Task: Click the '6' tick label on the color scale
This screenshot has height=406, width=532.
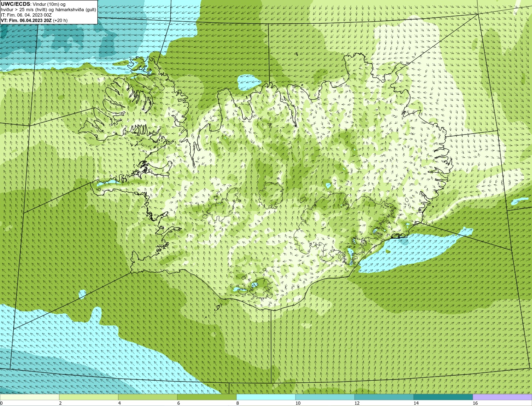Action: pos(179,403)
